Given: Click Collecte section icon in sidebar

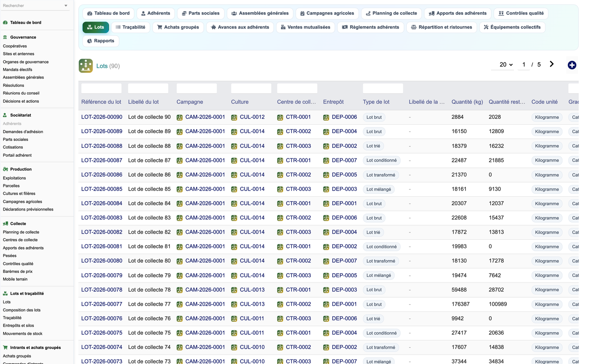Looking at the screenshot, I should pos(5,224).
